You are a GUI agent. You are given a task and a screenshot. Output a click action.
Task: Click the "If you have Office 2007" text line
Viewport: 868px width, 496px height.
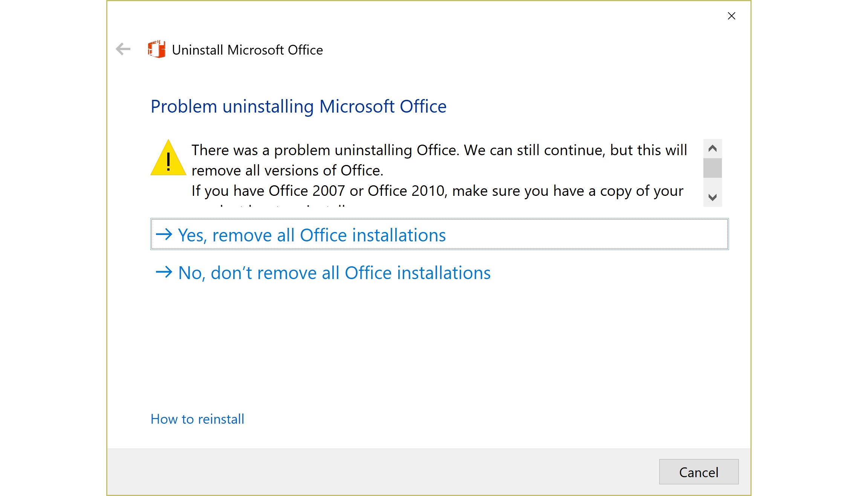[437, 191]
